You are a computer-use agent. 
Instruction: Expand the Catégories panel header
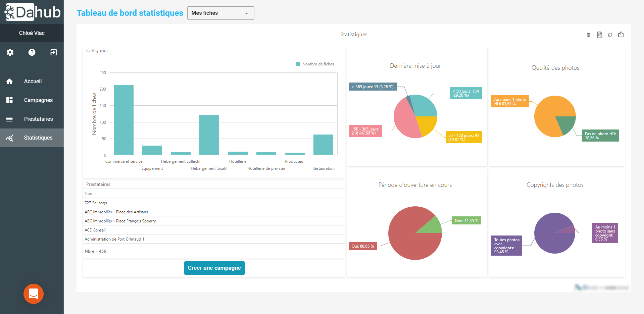click(x=97, y=50)
